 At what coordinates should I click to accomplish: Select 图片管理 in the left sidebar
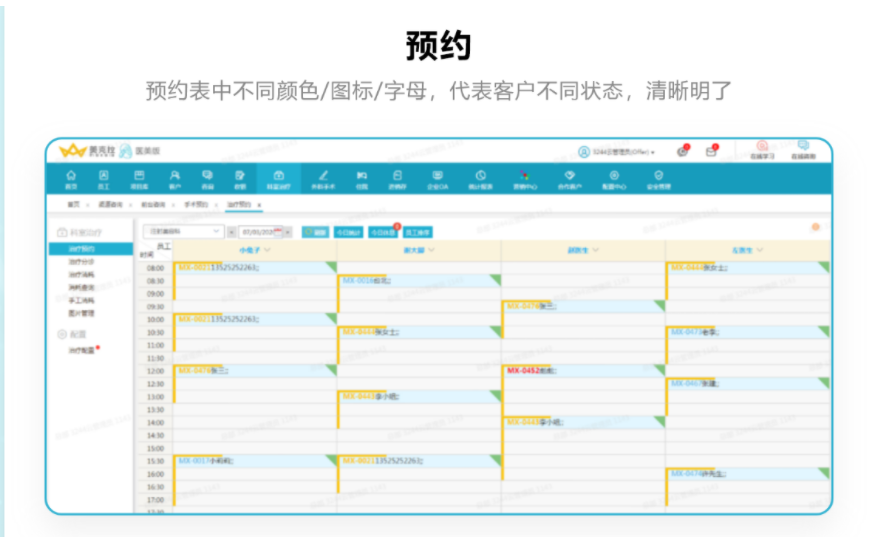tap(81, 313)
